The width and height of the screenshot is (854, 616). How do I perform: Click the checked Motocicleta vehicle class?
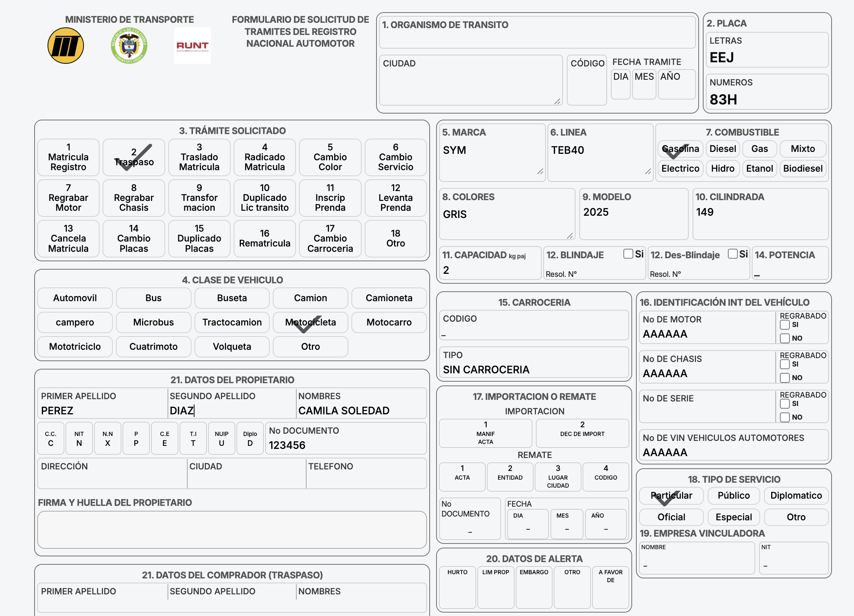coord(310,322)
